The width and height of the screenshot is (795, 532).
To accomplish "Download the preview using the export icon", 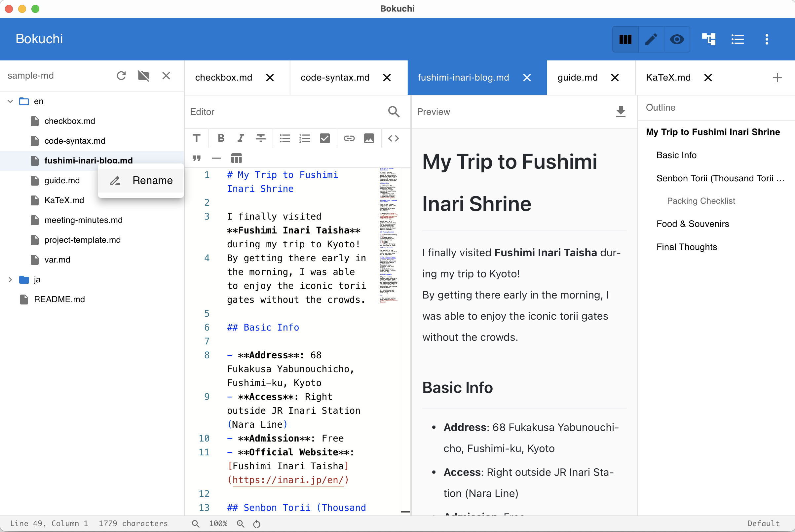I will pos(621,112).
